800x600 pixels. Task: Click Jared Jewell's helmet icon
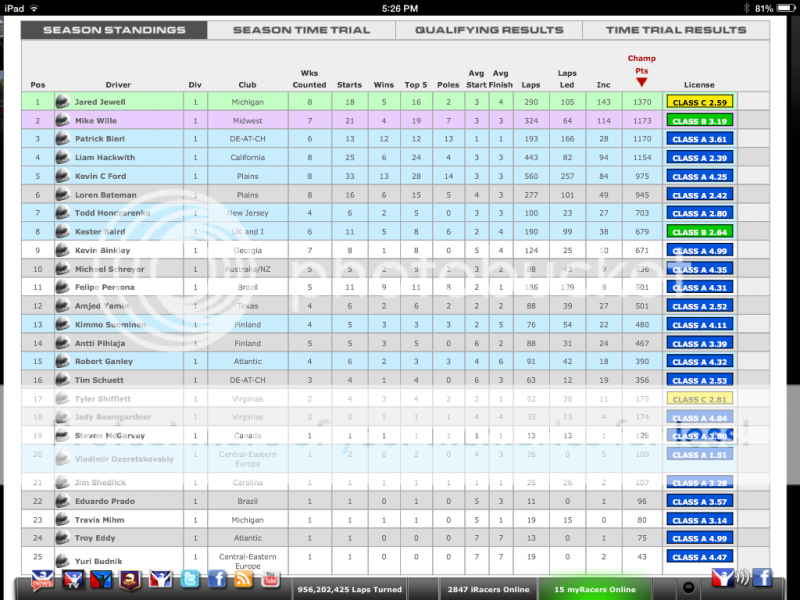click(x=62, y=101)
